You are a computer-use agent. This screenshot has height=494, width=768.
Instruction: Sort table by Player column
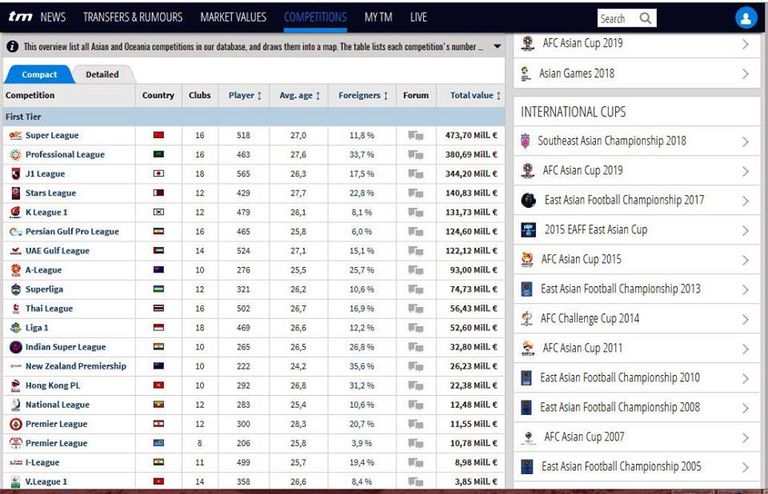[244, 96]
